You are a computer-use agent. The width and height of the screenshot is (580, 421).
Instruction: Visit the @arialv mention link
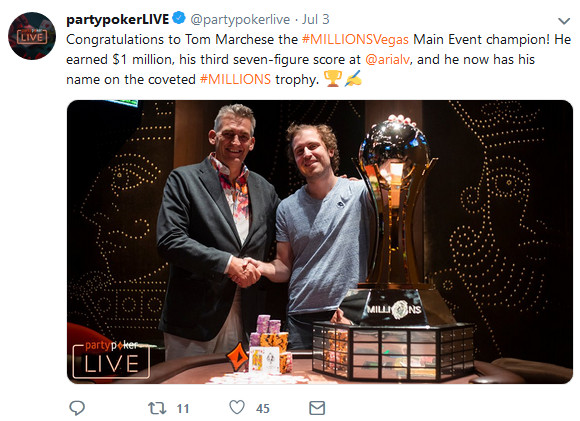point(387,60)
